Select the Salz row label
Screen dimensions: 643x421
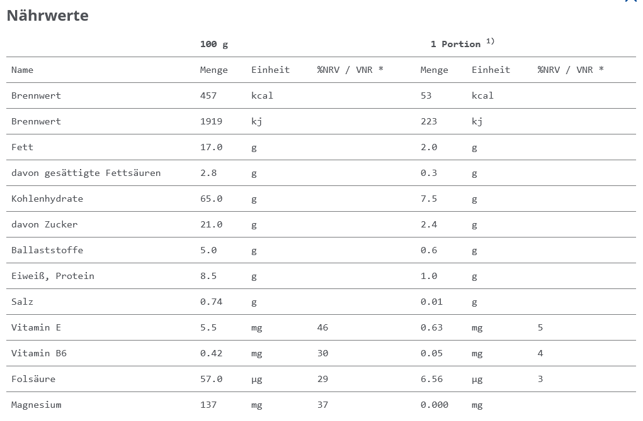[22, 301]
